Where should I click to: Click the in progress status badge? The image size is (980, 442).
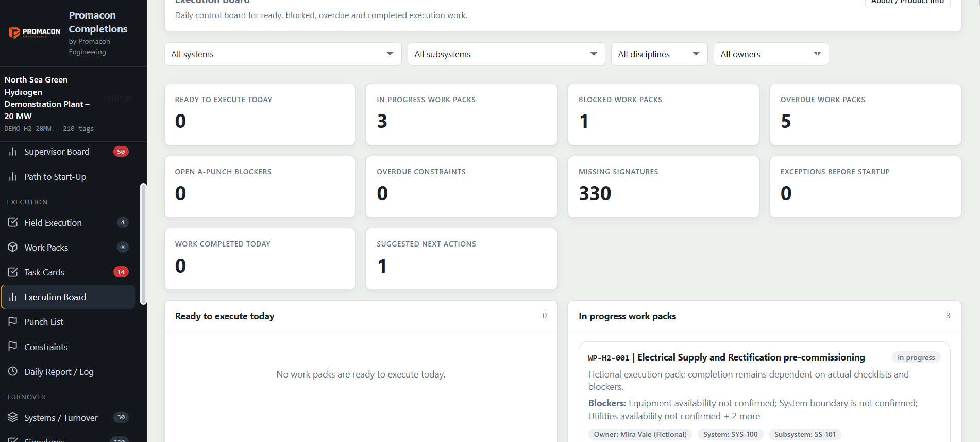pos(916,357)
